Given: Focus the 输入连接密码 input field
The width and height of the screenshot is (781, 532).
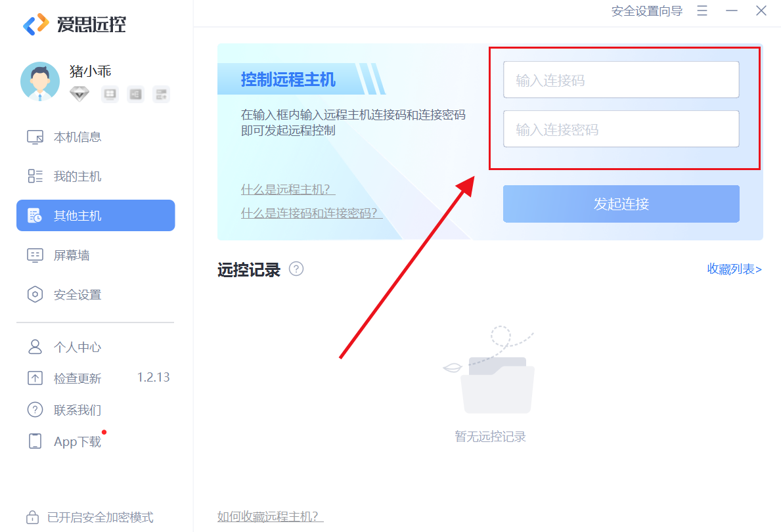Looking at the screenshot, I should click(621, 129).
